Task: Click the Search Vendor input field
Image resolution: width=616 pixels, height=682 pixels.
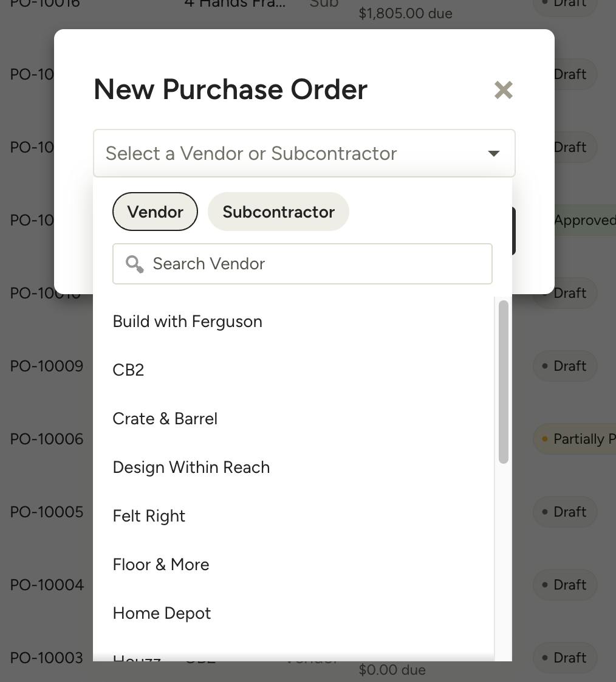Action: tap(304, 264)
